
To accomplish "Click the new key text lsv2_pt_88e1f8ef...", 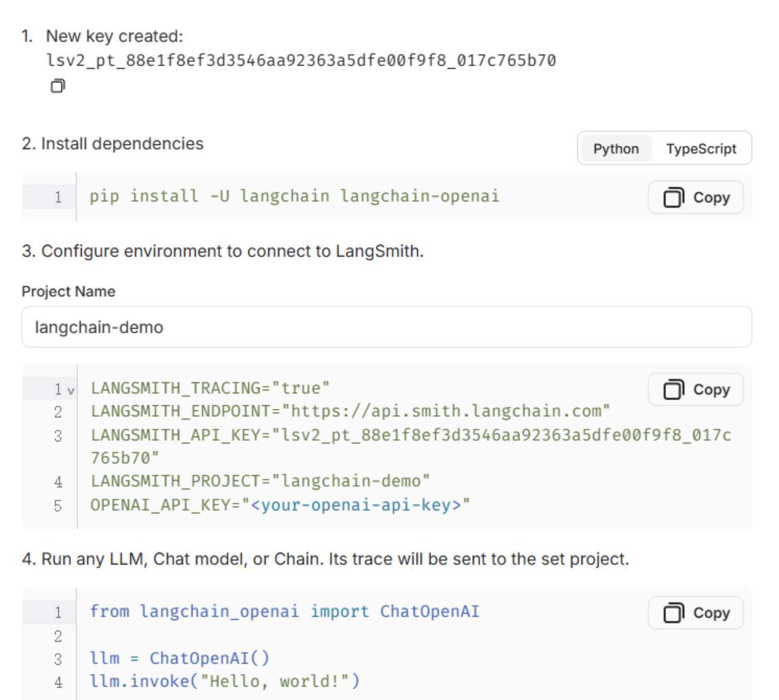I will [x=301, y=60].
